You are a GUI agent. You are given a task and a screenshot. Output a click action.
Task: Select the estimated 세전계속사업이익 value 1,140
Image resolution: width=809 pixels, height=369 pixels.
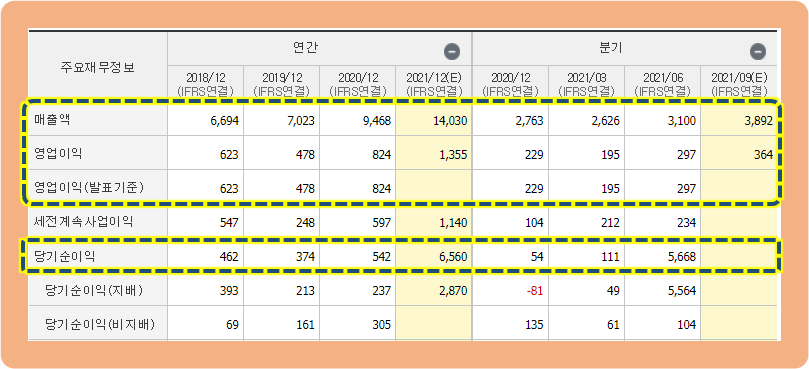click(454, 223)
